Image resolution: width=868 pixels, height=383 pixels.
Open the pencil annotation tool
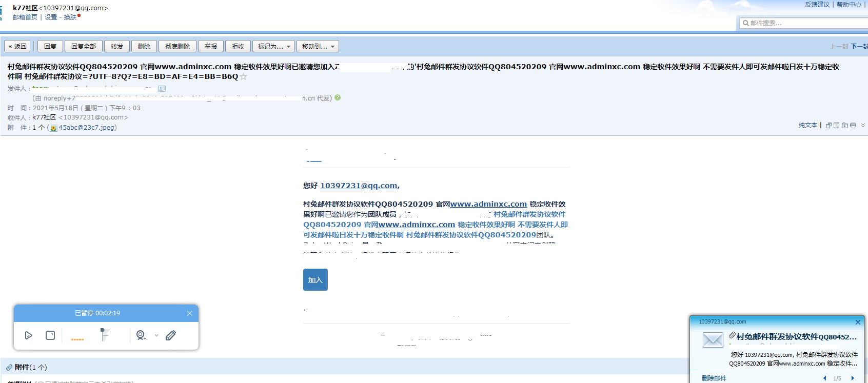[171, 335]
